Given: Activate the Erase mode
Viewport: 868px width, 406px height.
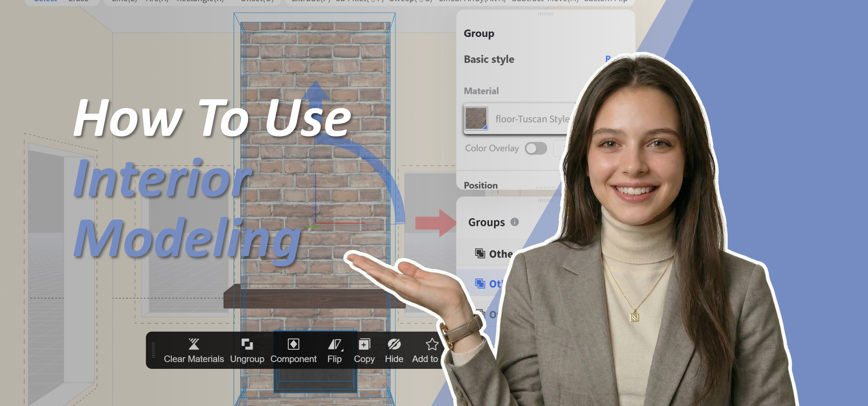Looking at the screenshot, I should pos(78,1).
